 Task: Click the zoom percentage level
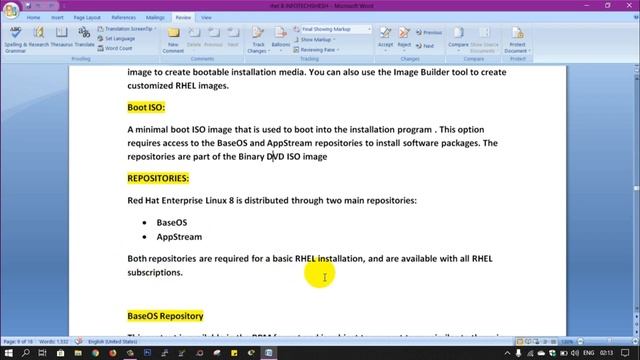567,342
